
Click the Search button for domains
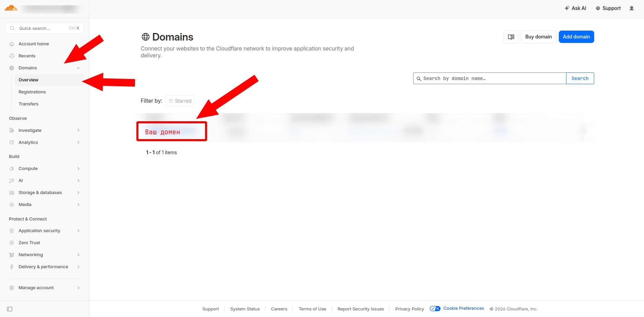pos(580,78)
